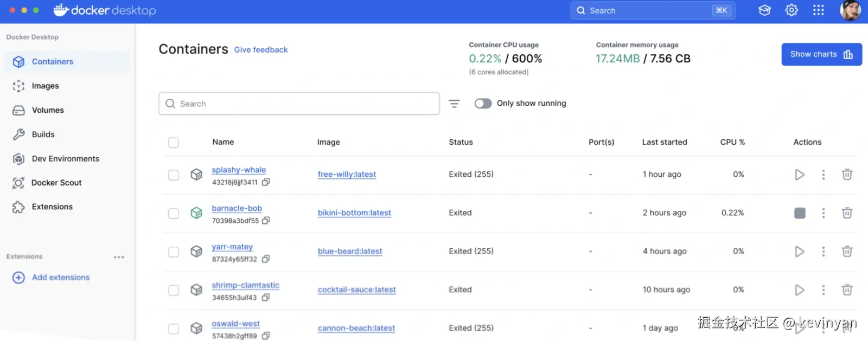Copy the barnacle-bob container ID

click(x=266, y=221)
